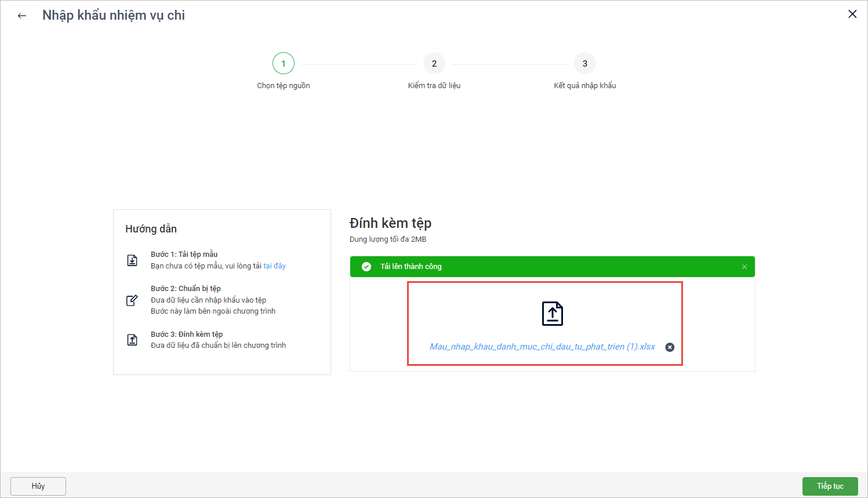Click the download template icon for Bước 1
Image resolution: width=868 pixels, height=498 pixels.
coord(132,260)
